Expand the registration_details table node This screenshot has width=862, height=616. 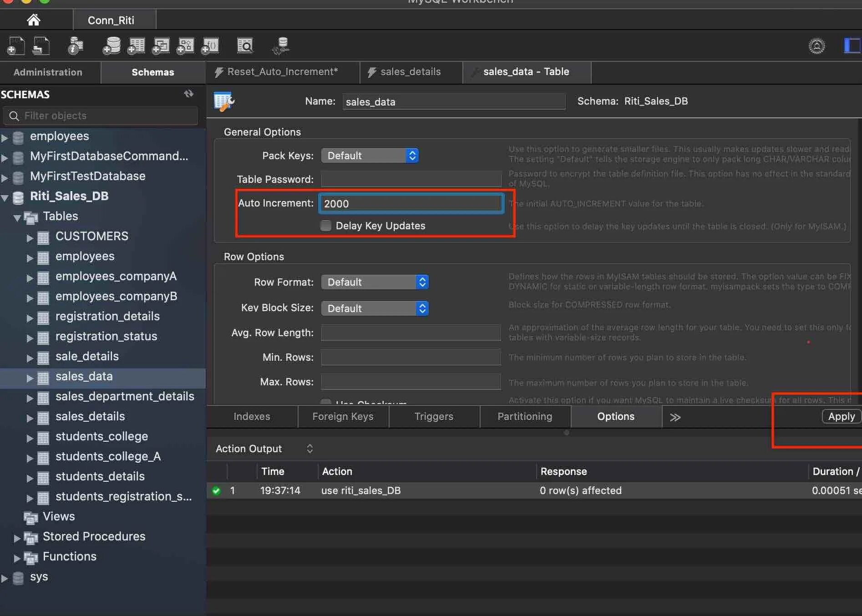30,318
